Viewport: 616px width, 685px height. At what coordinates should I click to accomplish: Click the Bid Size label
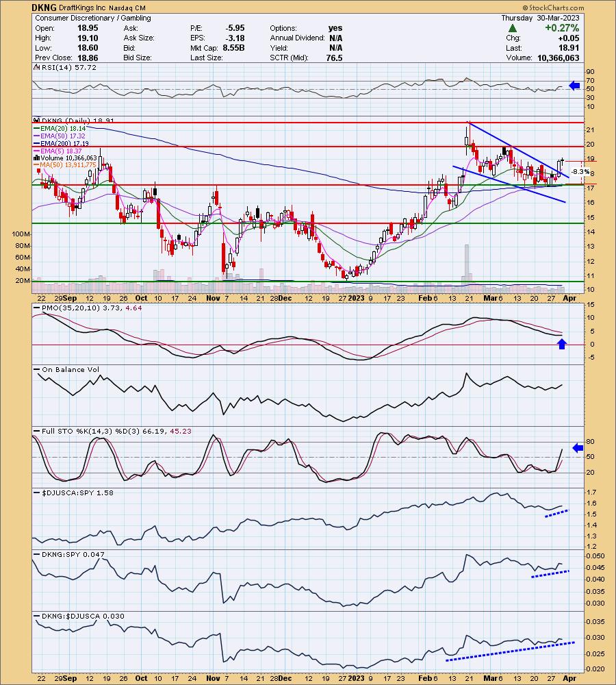[137, 58]
